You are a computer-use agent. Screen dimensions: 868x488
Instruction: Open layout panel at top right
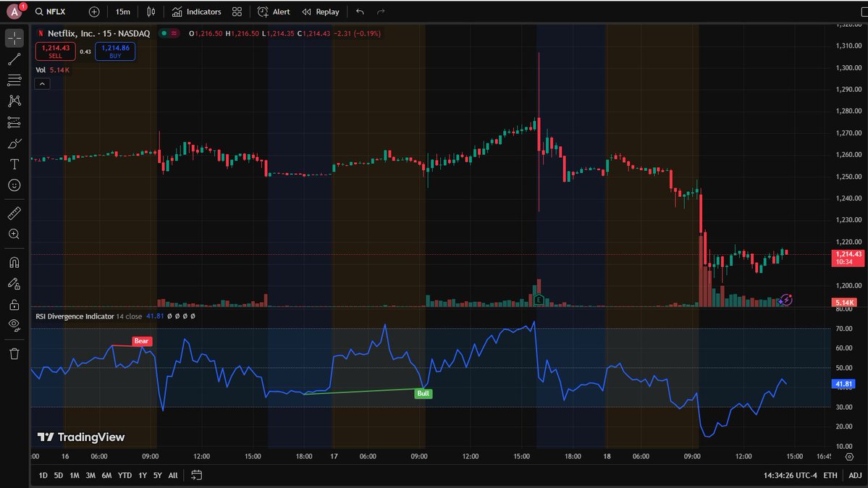click(864, 12)
